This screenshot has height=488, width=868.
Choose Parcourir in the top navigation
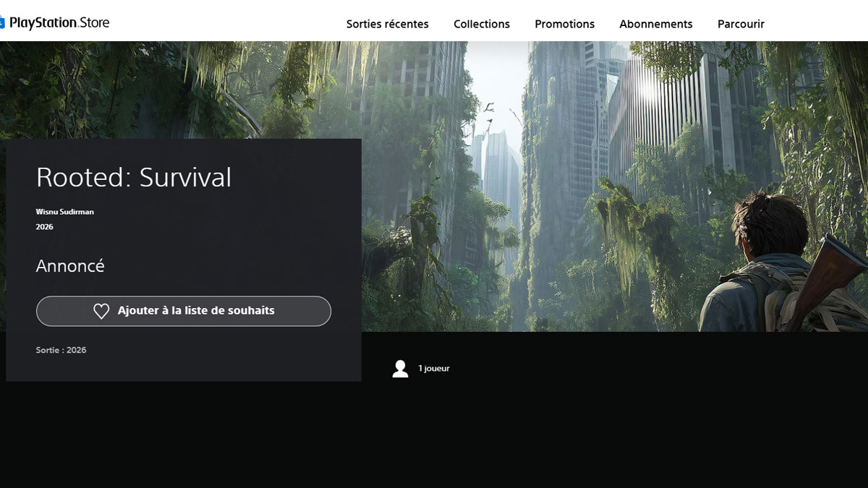click(x=741, y=24)
